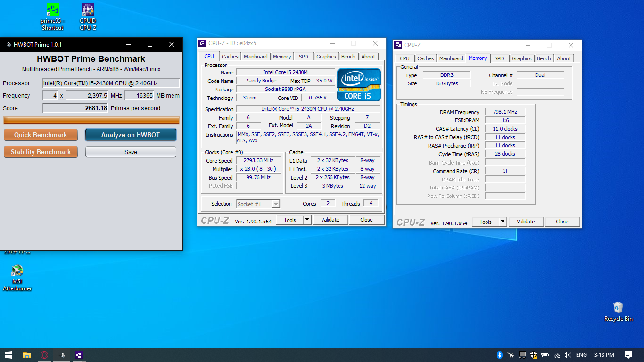This screenshot has height=362, width=644.
Task: Click Tools button in the CPU-Z CPU window
Action: tap(290, 220)
